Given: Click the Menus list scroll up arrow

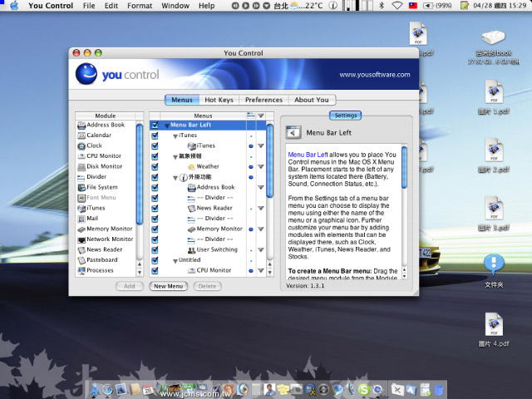Looking at the screenshot, I should point(269,264).
